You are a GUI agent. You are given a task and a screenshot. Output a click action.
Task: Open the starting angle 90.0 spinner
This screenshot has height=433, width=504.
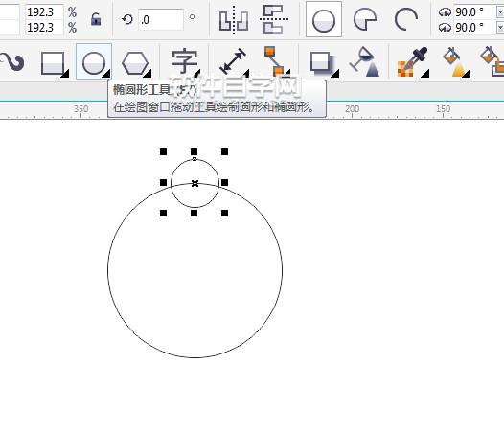[500, 12]
